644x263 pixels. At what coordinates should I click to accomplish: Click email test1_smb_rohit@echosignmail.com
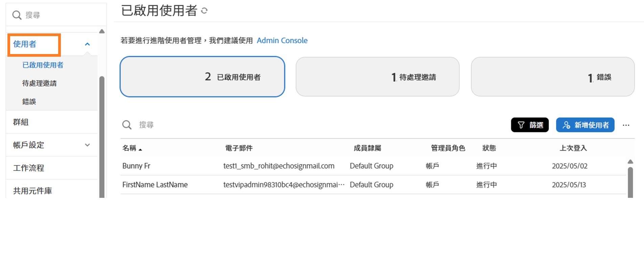pyautogui.click(x=279, y=166)
